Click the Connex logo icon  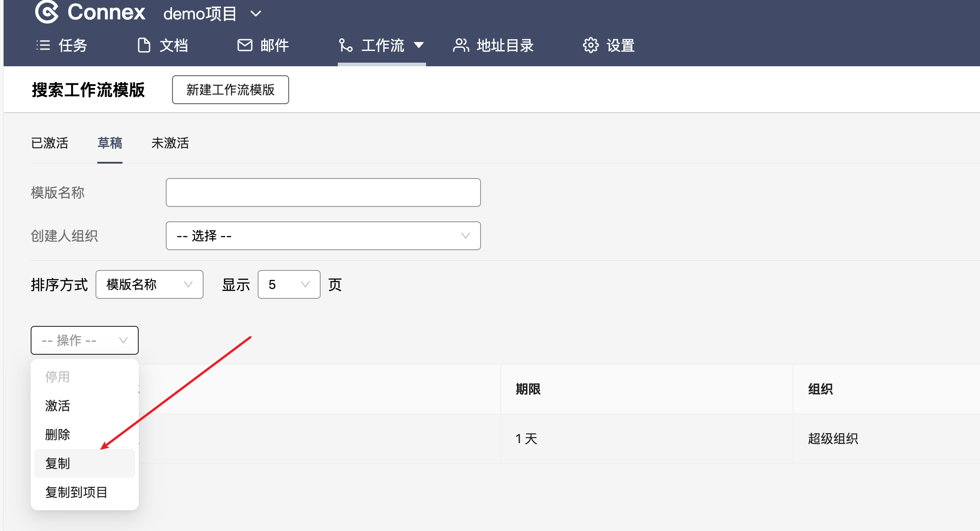[x=47, y=12]
